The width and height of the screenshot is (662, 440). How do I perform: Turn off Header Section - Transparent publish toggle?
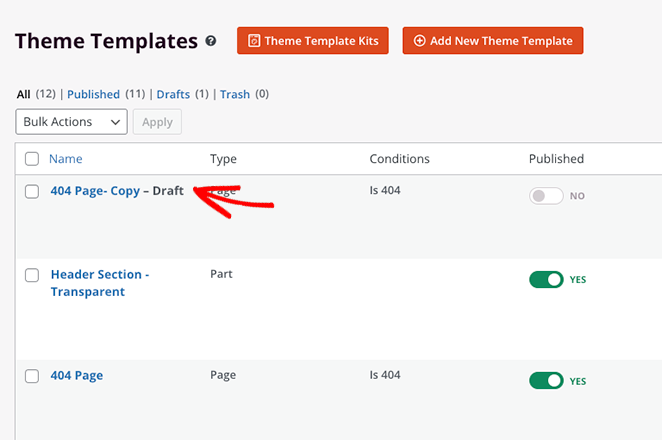[x=546, y=280]
